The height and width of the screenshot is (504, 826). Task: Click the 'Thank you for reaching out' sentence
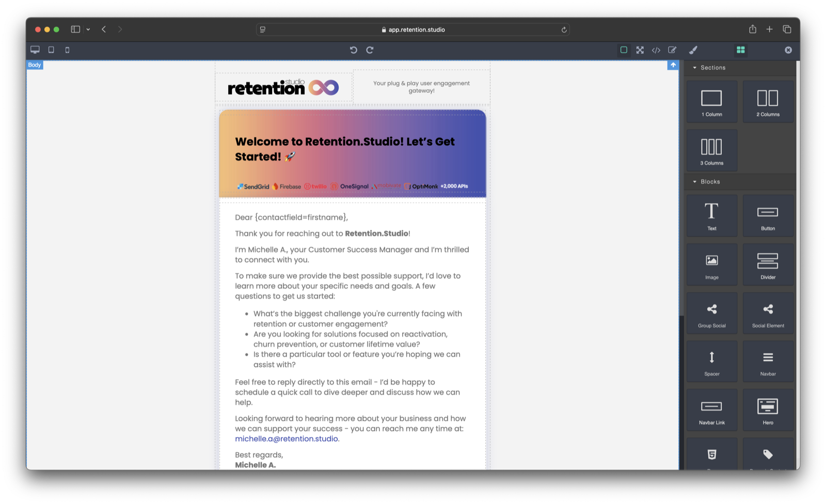323,234
